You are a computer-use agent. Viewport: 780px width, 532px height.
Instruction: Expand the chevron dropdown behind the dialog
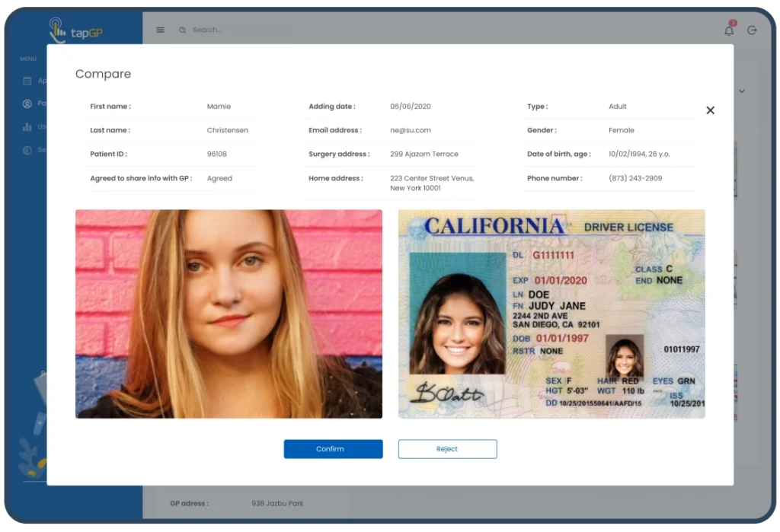pyautogui.click(x=742, y=91)
